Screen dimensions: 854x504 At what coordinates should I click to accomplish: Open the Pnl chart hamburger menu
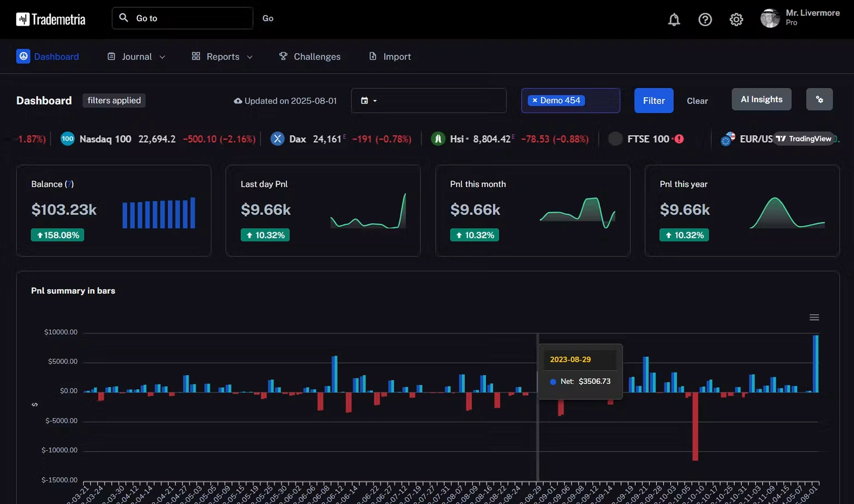pyautogui.click(x=814, y=317)
